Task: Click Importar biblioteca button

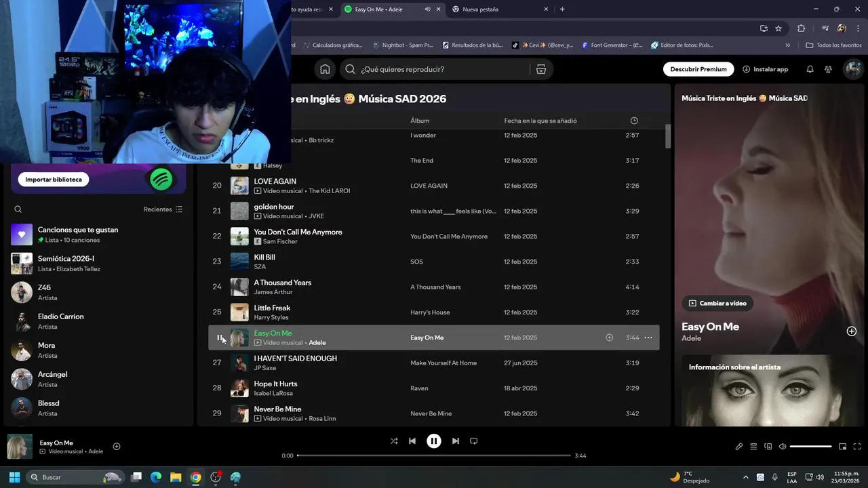Action: click(54, 180)
